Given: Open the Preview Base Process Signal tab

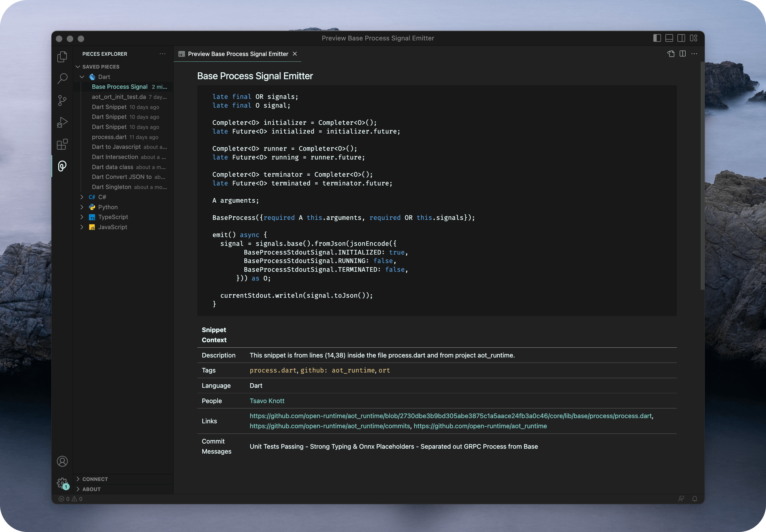Looking at the screenshot, I should pyautogui.click(x=238, y=53).
